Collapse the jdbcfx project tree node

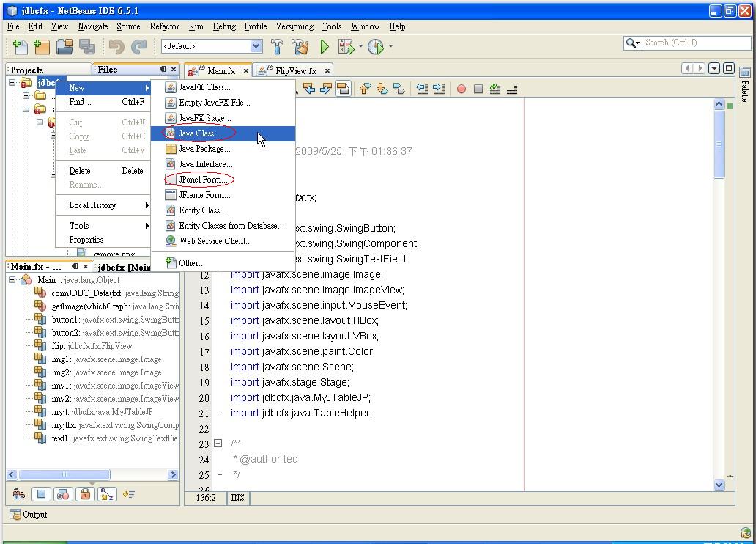[12, 83]
